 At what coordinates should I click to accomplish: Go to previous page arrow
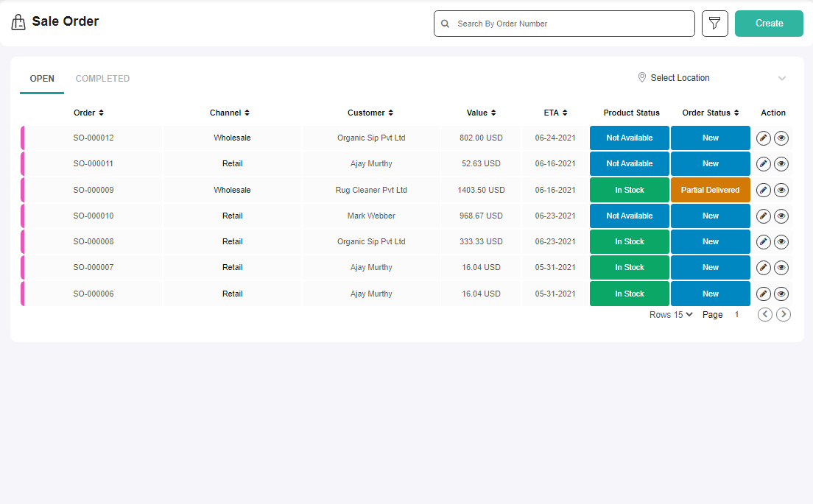click(x=765, y=314)
